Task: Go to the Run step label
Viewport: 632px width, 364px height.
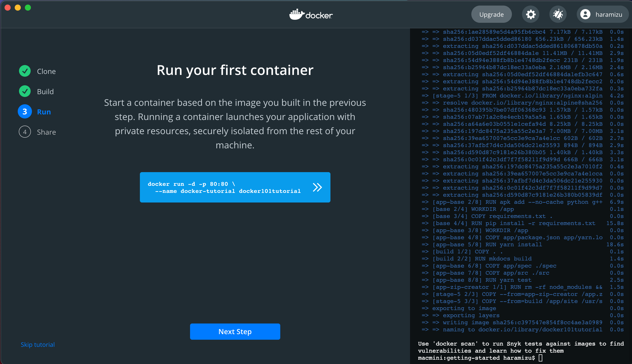Action: (x=44, y=112)
